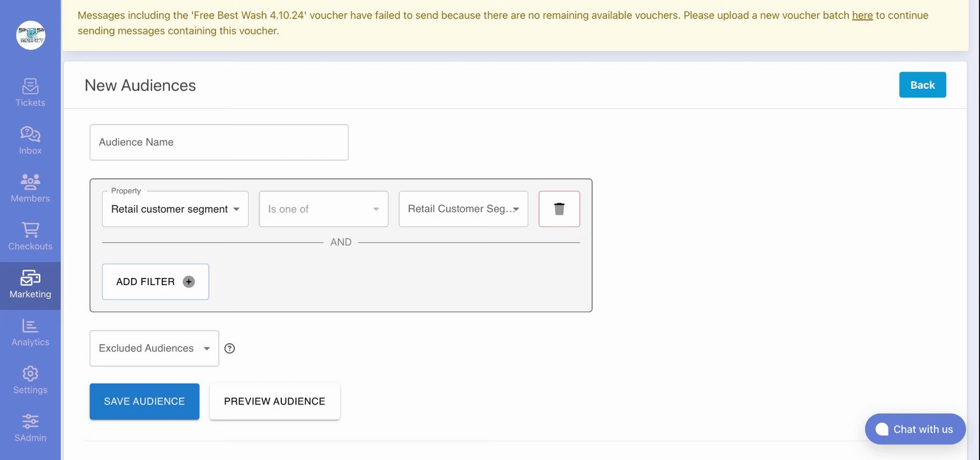
Task: Click the company logo avatar
Action: tap(31, 35)
